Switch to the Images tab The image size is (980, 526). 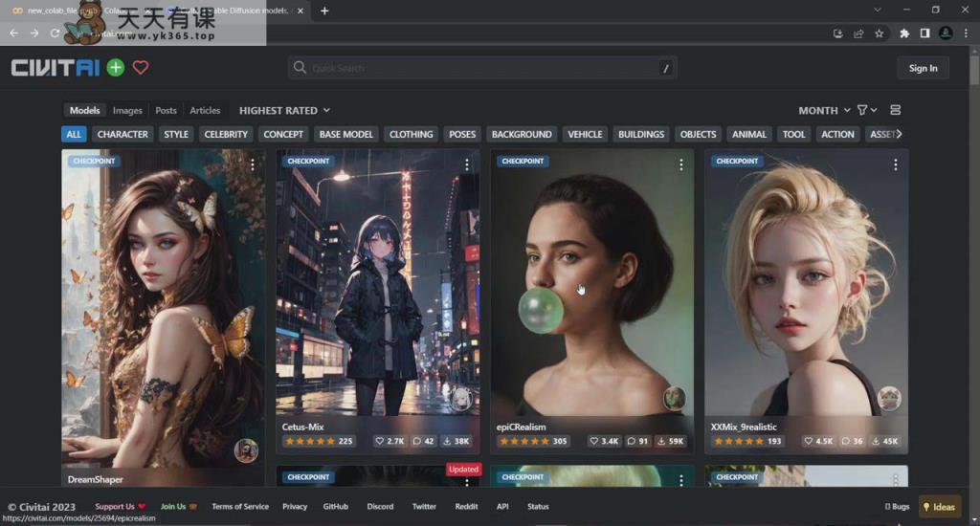click(127, 110)
